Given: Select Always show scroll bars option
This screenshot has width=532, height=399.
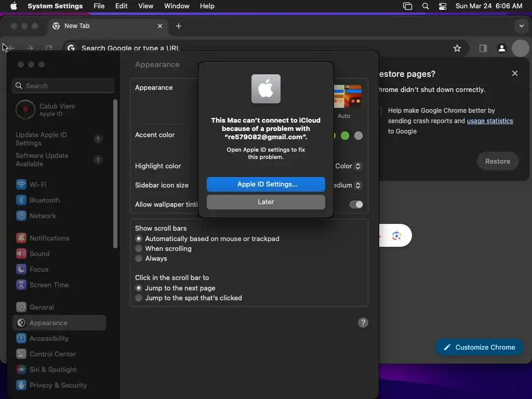Looking at the screenshot, I should tap(138, 258).
